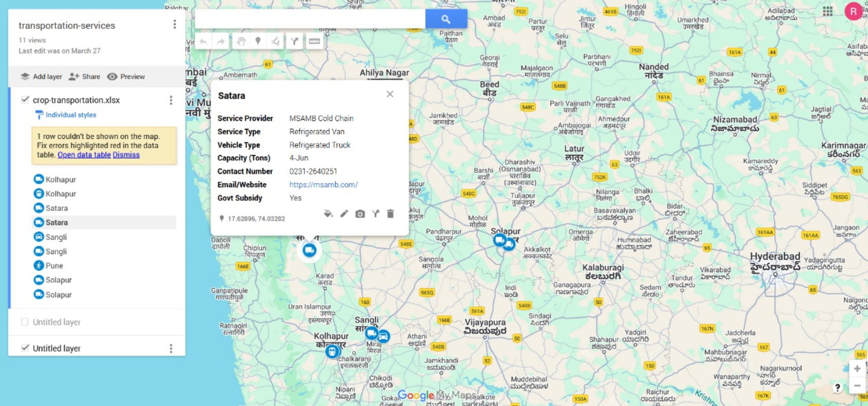
Task: Open the help question mark button
Action: (837, 388)
